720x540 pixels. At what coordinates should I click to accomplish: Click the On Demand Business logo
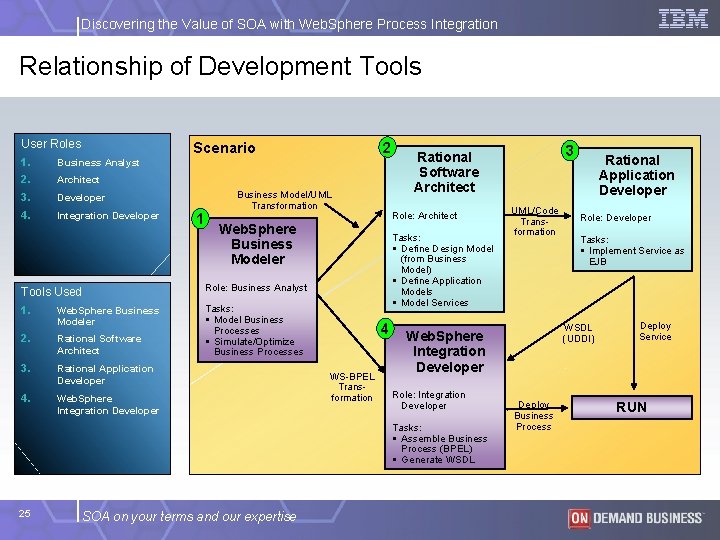coord(635,518)
